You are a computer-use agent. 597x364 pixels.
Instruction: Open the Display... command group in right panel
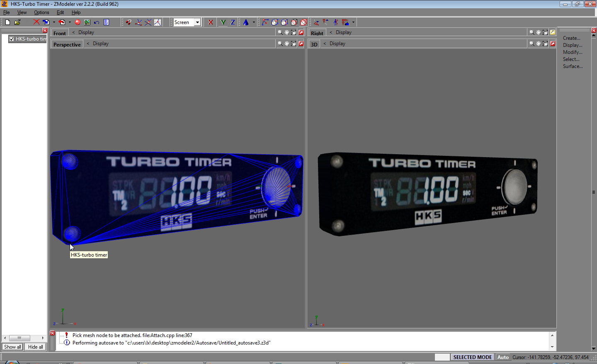coord(573,45)
